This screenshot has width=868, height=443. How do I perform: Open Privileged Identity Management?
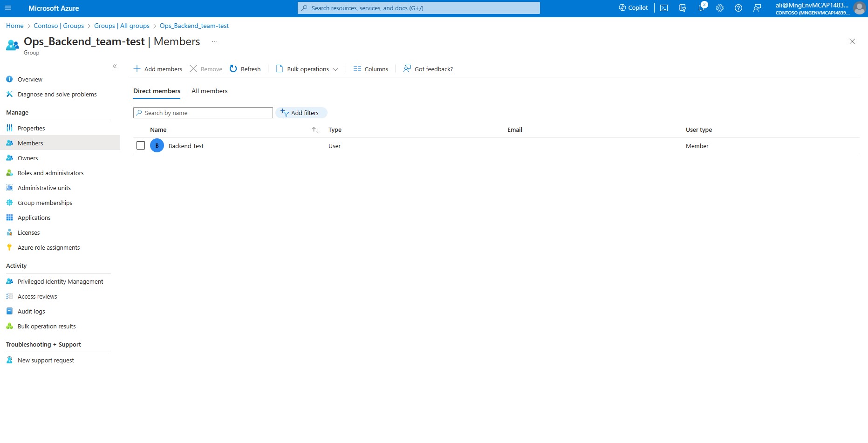point(60,281)
